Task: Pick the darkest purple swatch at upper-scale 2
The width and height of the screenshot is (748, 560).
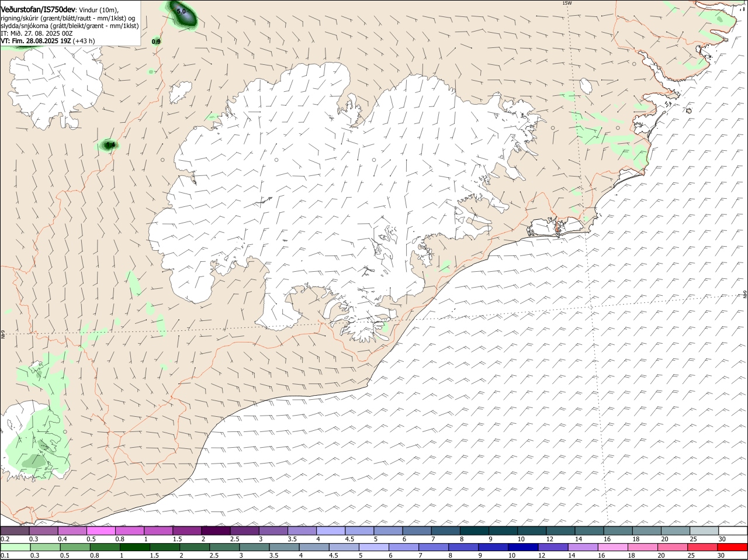Action: 217,531
